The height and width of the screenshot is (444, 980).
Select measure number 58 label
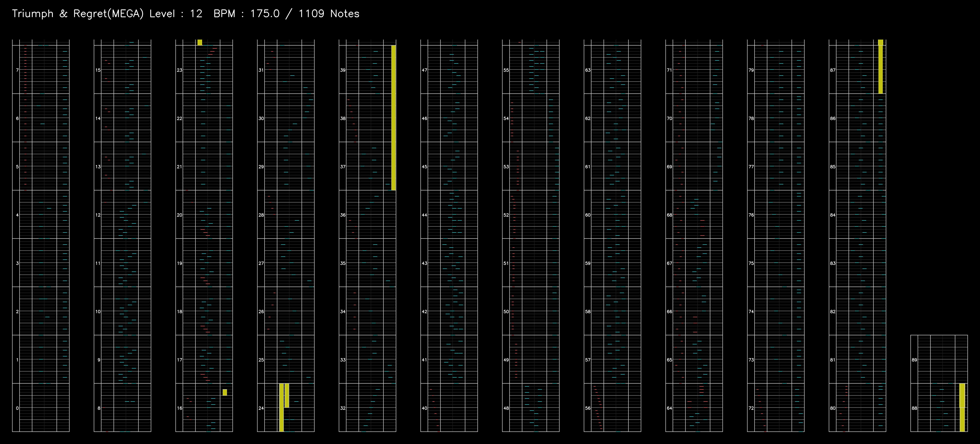tap(588, 312)
